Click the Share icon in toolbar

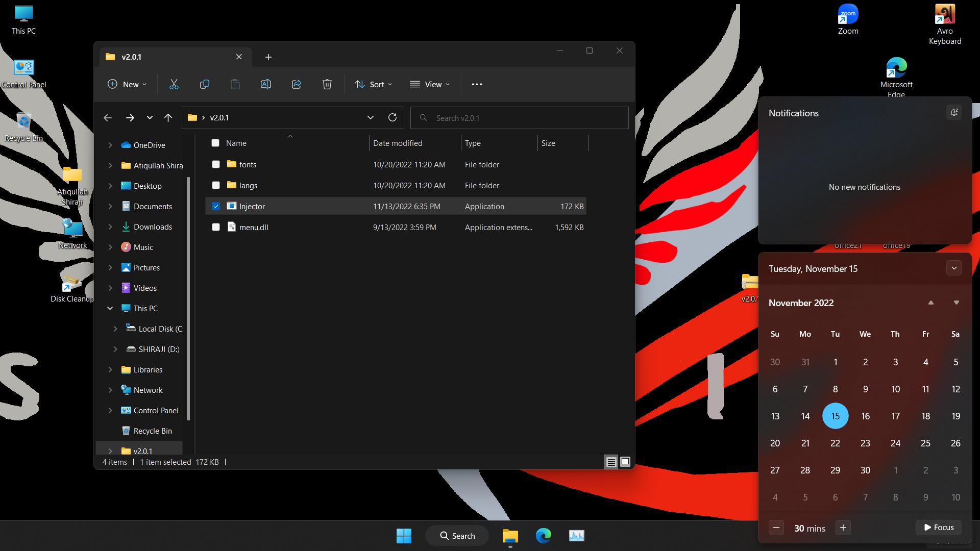[x=297, y=84]
